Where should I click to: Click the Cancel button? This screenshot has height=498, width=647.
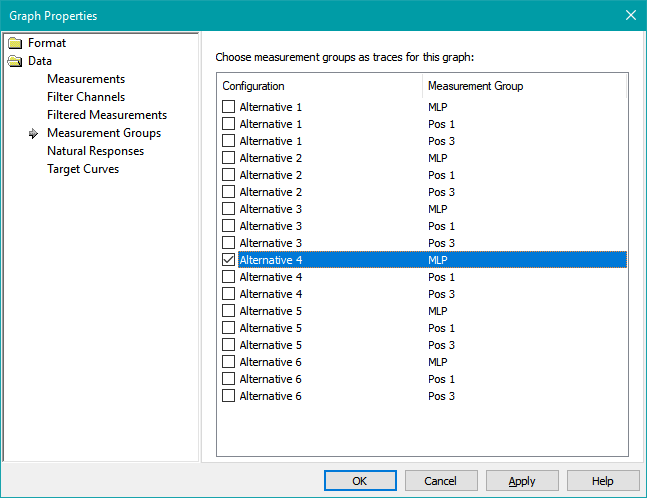[x=441, y=481]
